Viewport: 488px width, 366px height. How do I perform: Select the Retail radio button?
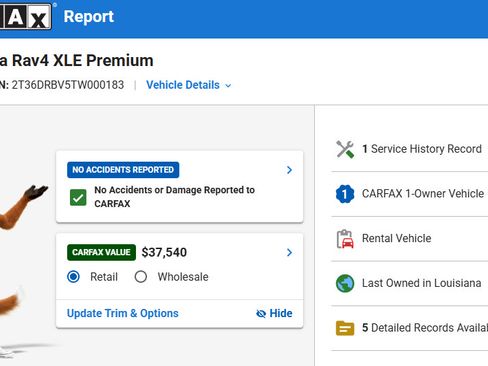click(73, 277)
